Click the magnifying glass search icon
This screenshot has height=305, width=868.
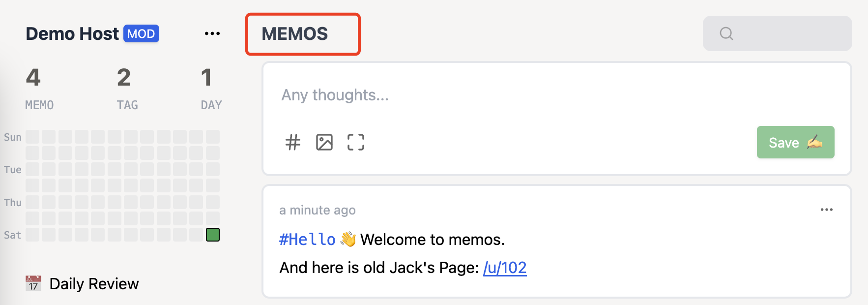coord(726,33)
